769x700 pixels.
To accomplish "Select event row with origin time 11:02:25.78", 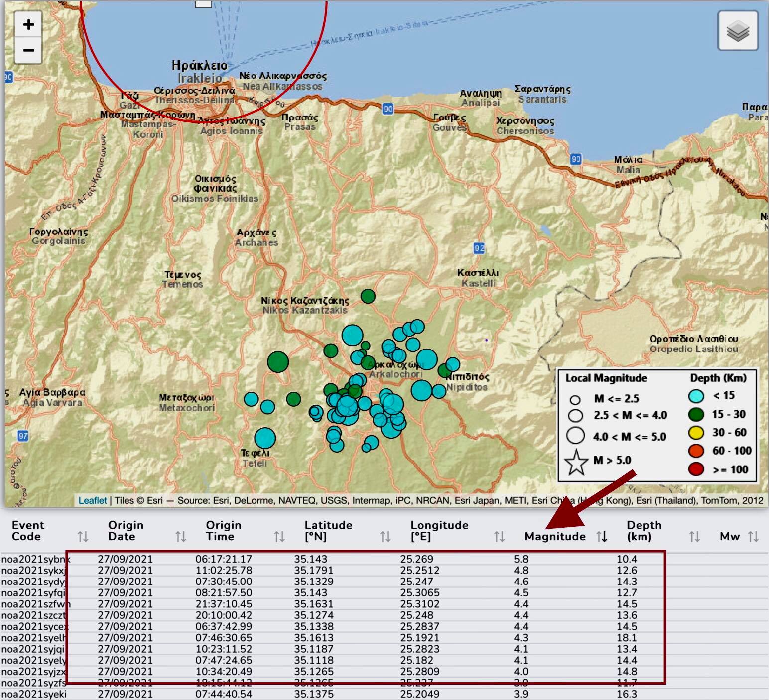I will [x=224, y=571].
